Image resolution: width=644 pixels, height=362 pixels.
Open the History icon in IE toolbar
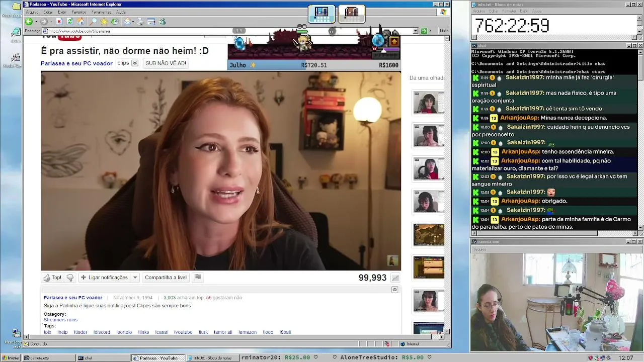(x=115, y=22)
